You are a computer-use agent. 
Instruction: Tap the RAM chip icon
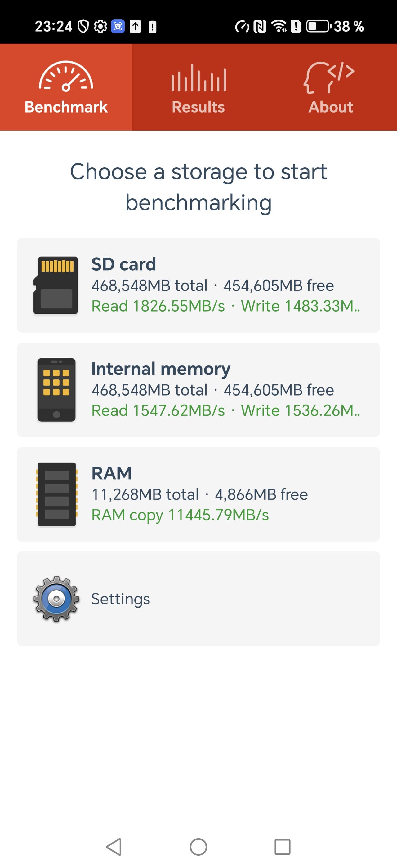pos(57,494)
